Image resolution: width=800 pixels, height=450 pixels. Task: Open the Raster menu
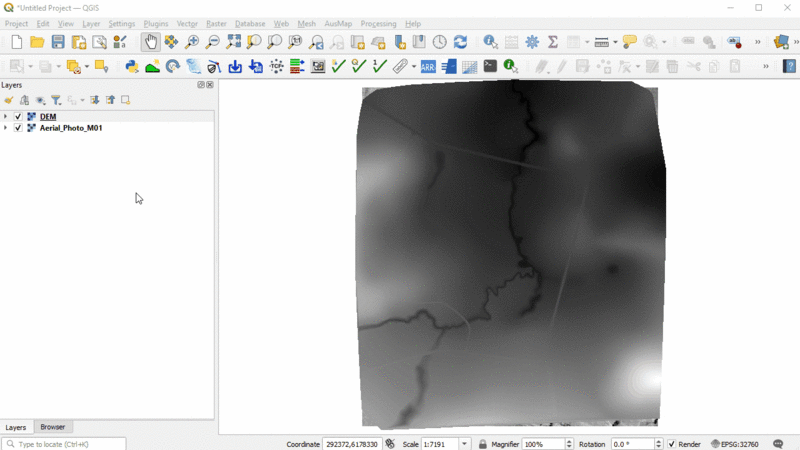tap(216, 23)
